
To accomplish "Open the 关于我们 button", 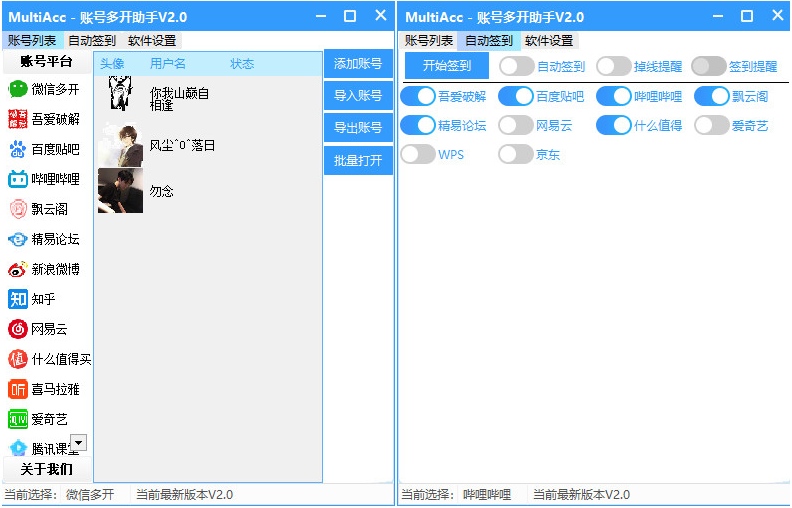I will coord(46,469).
